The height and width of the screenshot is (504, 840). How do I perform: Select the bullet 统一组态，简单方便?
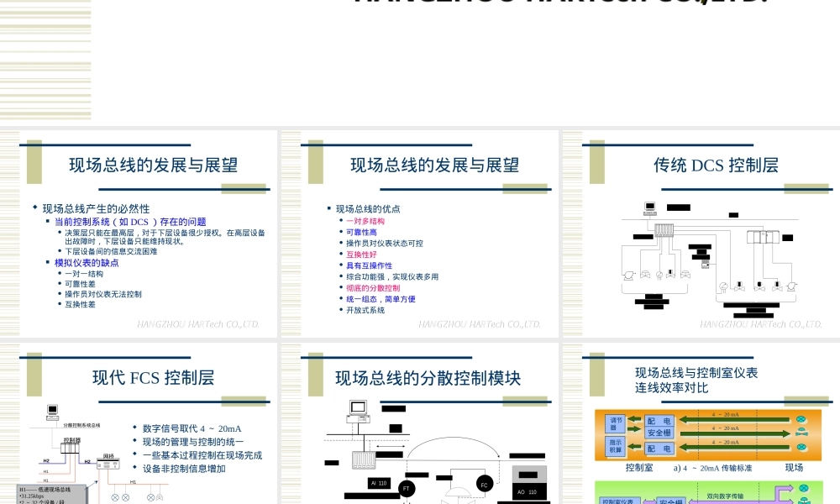(381, 299)
